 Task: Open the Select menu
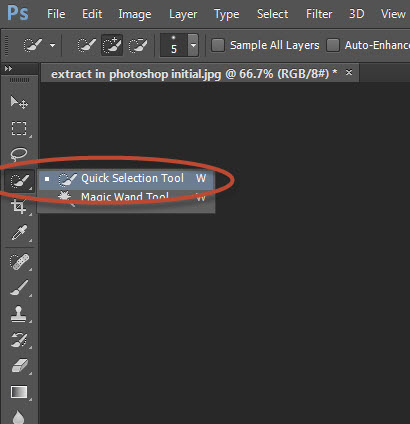(272, 14)
